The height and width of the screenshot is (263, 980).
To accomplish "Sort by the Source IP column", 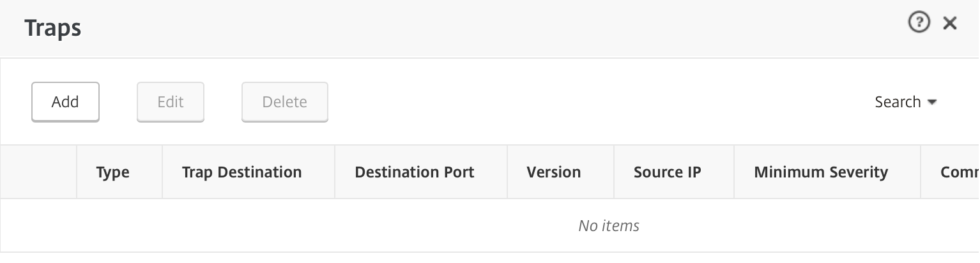I will pyautogui.click(x=667, y=172).
